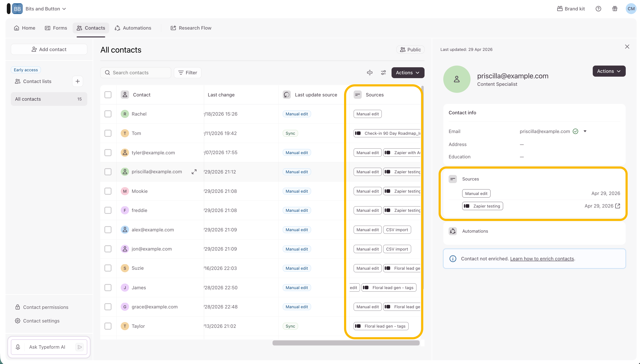Screen dimensions: 640x364
Task: Click the Automations icon in contact panel
Action: coord(453,231)
